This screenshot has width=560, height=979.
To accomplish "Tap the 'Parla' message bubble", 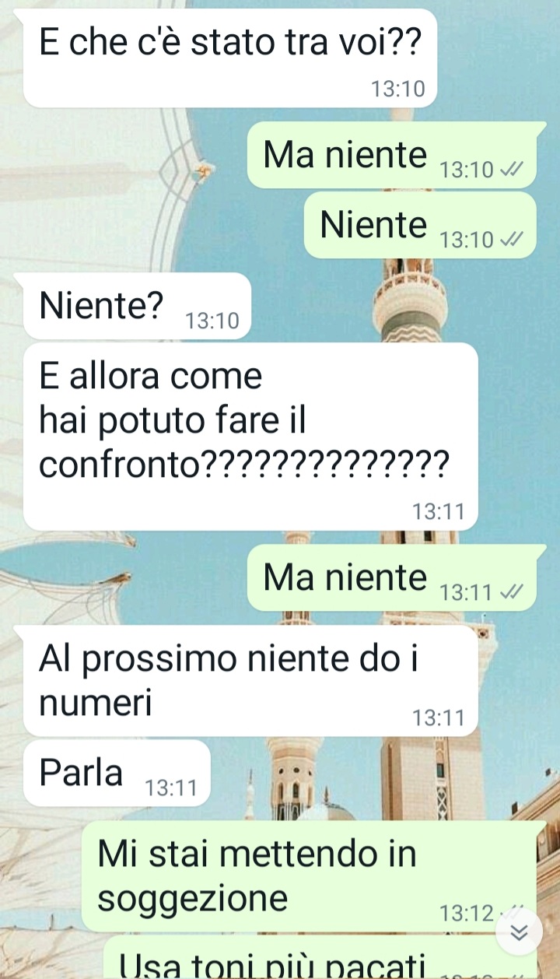I will [117, 773].
